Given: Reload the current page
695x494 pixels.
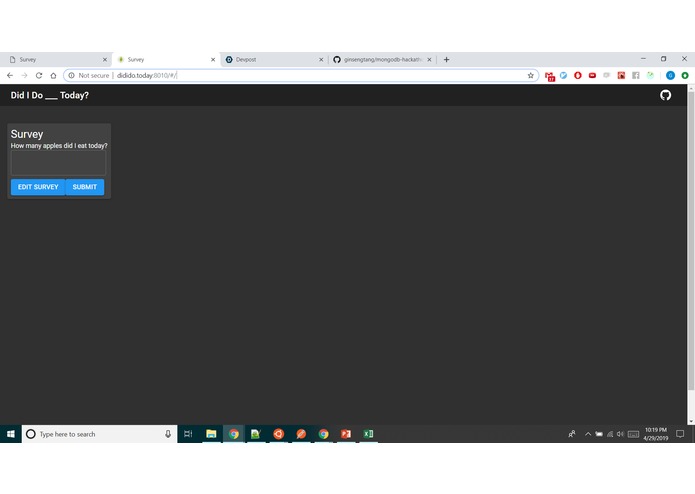Looking at the screenshot, I should 39,76.
